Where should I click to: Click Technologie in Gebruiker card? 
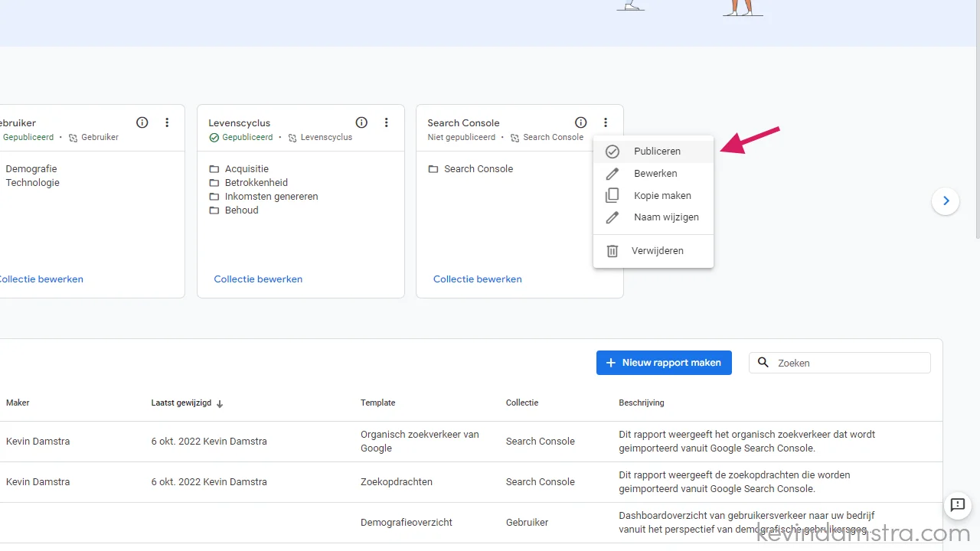coord(33,183)
